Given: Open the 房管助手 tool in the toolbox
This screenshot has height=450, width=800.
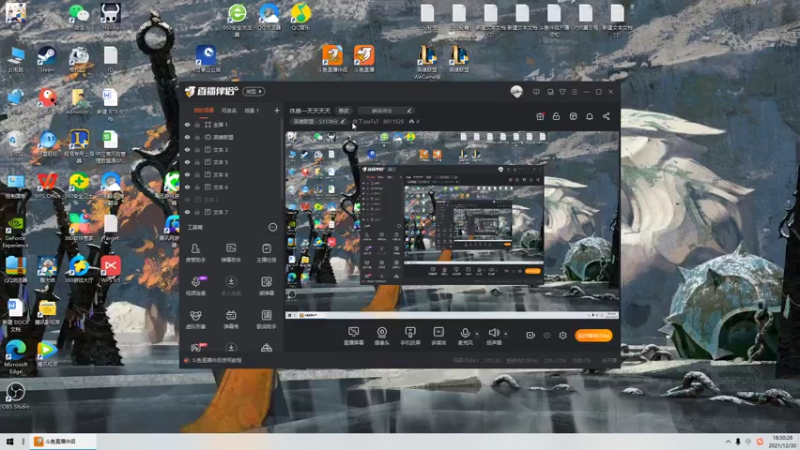Looking at the screenshot, I should point(195,253).
